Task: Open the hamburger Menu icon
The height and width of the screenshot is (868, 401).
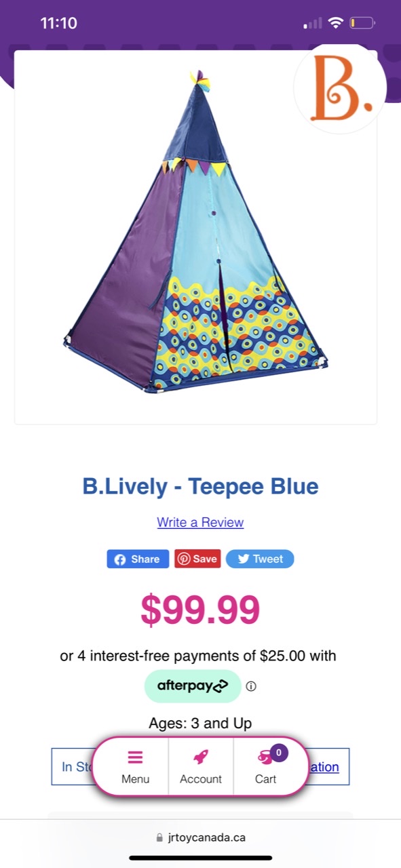Action: point(135,757)
